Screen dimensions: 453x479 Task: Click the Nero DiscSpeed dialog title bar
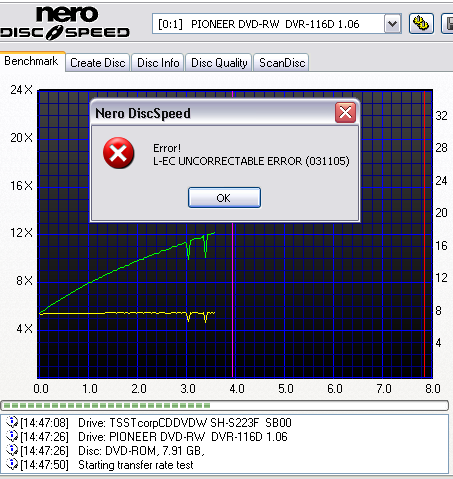click(213, 113)
